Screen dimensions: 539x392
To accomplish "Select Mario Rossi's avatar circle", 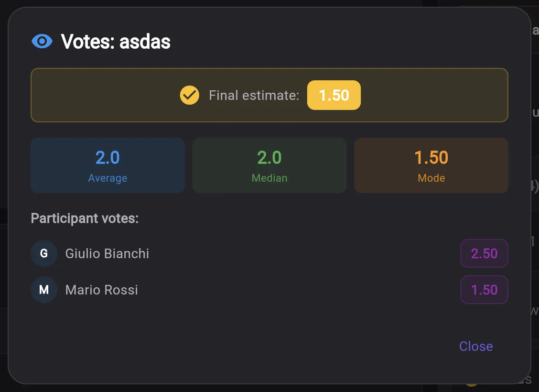I will 43,290.
